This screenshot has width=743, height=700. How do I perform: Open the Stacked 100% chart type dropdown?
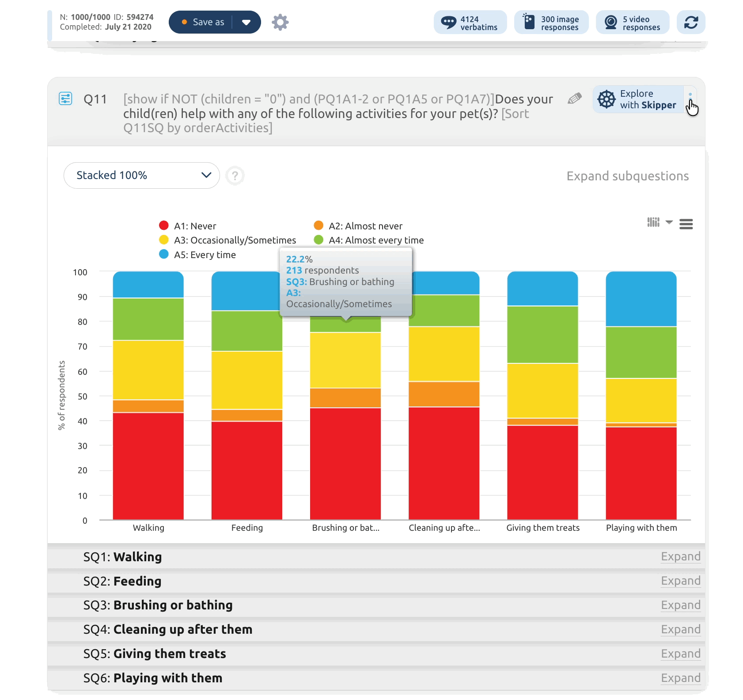click(142, 175)
